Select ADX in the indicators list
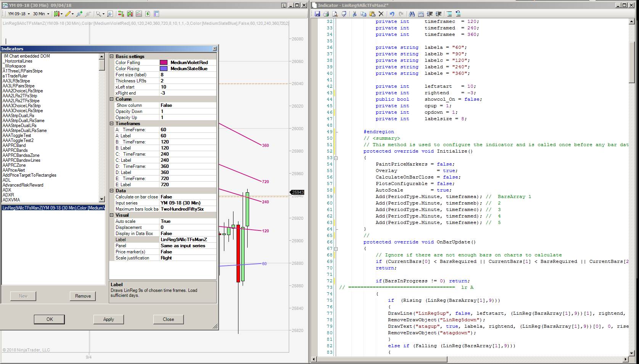The height and width of the screenshot is (364, 639). tap(7, 190)
